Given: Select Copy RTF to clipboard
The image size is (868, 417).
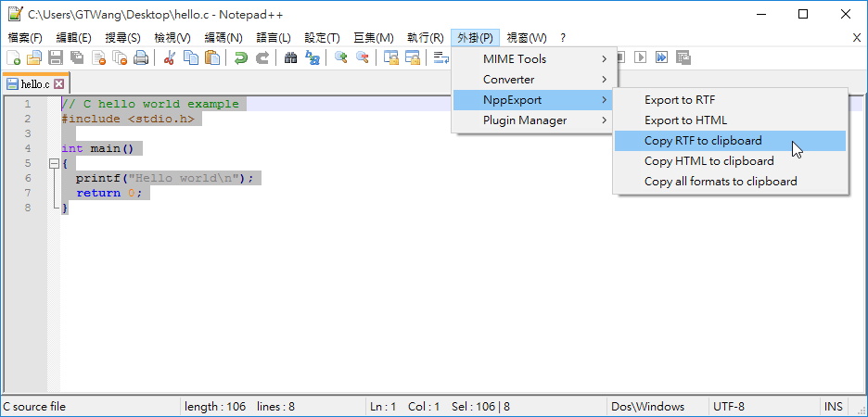Looking at the screenshot, I should (x=730, y=141).
